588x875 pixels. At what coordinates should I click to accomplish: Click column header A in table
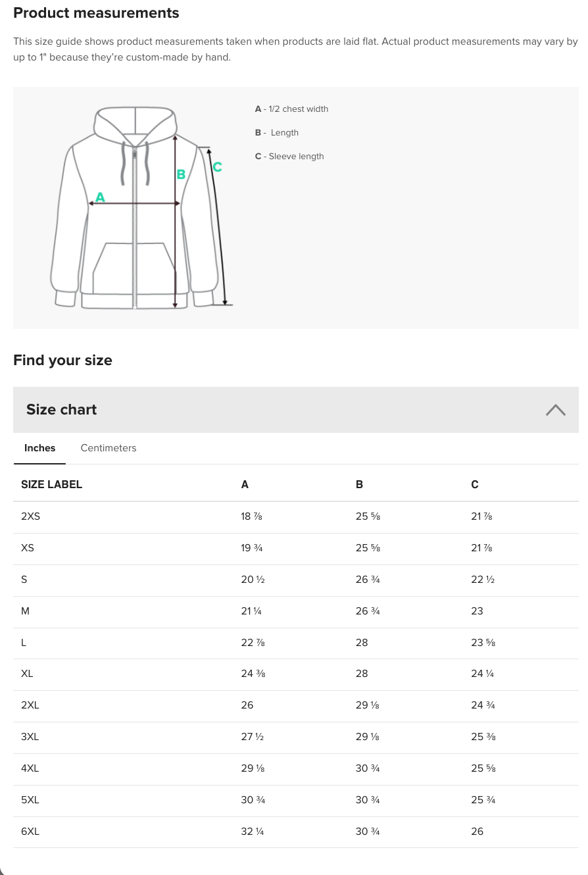pyautogui.click(x=245, y=484)
